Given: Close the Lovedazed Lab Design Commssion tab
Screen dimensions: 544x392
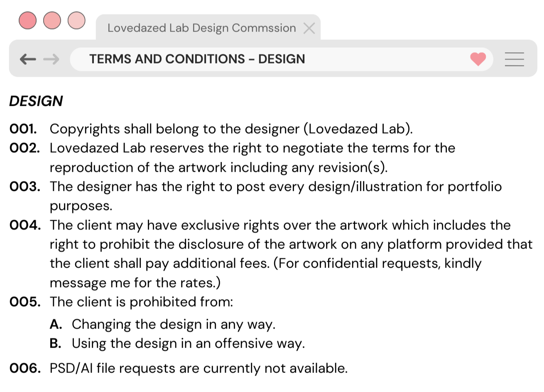Looking at the screenshot, I should pyautogui.click(x=309, y=28).
